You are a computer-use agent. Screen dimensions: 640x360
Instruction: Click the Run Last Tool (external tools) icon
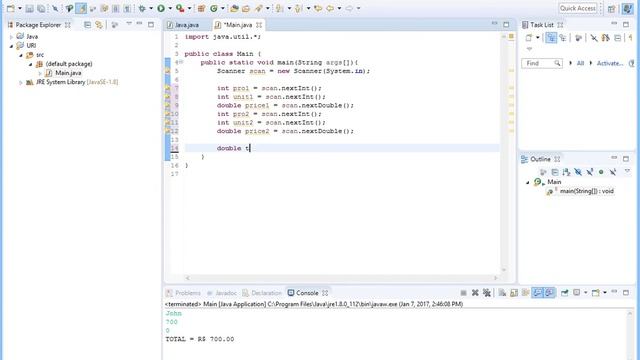point(180,8)
